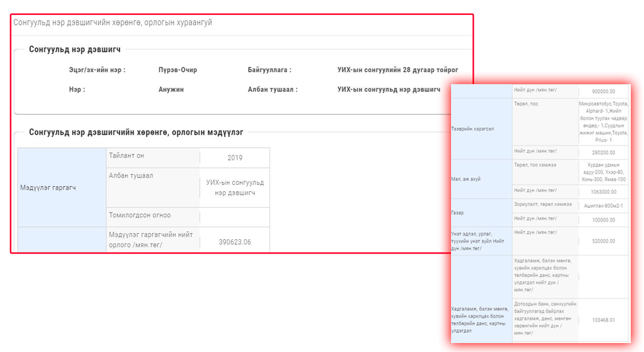The width and height of the screenshot is (644, 352).
Task: Select total income value 390623.06
Action: point(235,242)
